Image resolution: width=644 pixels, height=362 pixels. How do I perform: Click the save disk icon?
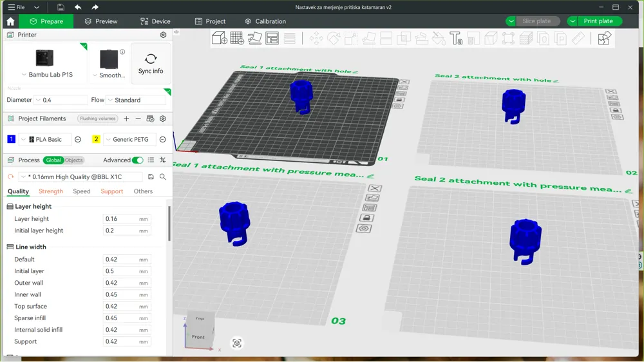(x=61, y=7)
